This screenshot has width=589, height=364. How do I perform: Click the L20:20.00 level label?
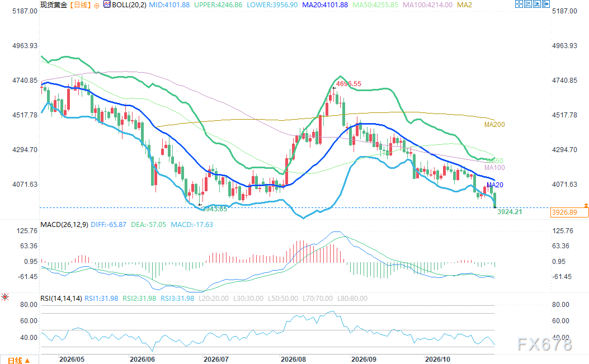pyautogui.click(x=213, y=298)
